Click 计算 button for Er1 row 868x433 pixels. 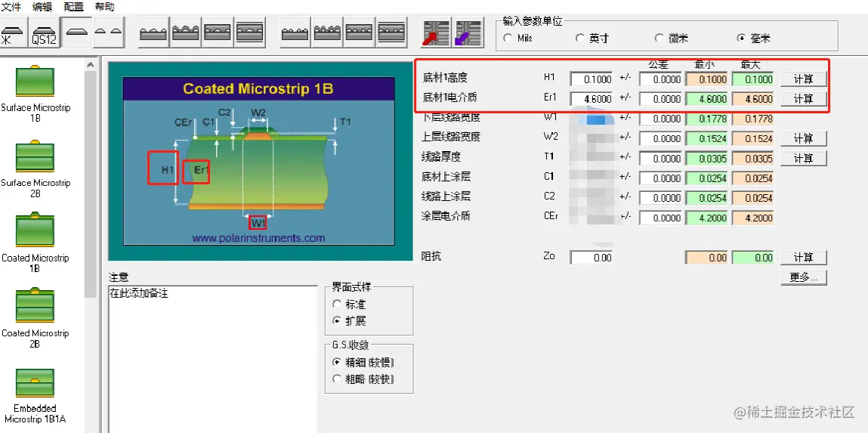click(x=804, y=98)
